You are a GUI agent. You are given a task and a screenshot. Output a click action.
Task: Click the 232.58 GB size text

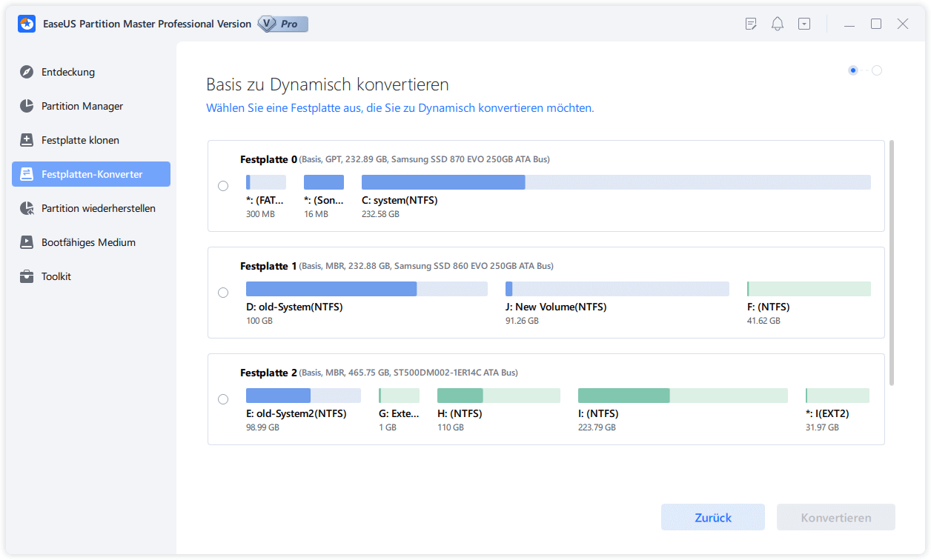coord(380,214)
